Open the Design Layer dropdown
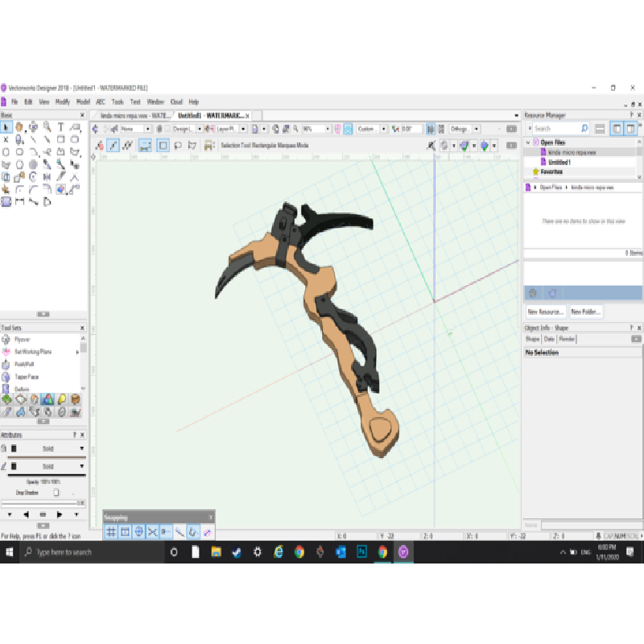Screen dimensions: 644x644 pos(188,129)
